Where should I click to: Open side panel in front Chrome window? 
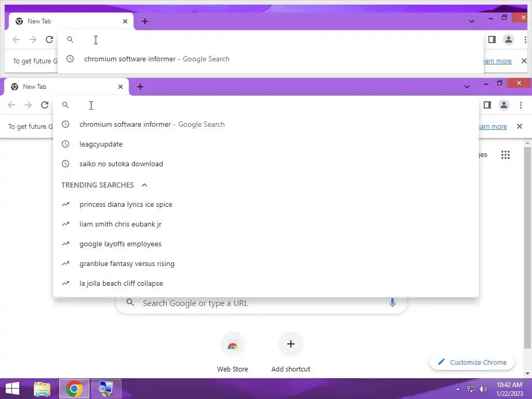click(x=487, y=105)
